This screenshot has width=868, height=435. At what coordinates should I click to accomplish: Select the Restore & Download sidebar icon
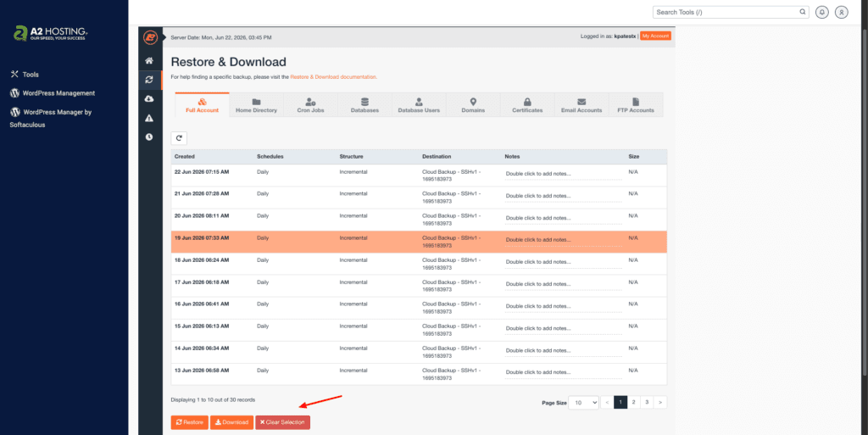(149, 80)
